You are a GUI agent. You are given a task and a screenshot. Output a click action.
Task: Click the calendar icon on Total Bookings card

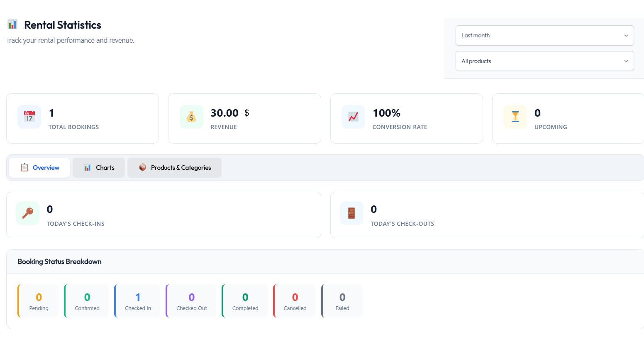pos(29,117)
